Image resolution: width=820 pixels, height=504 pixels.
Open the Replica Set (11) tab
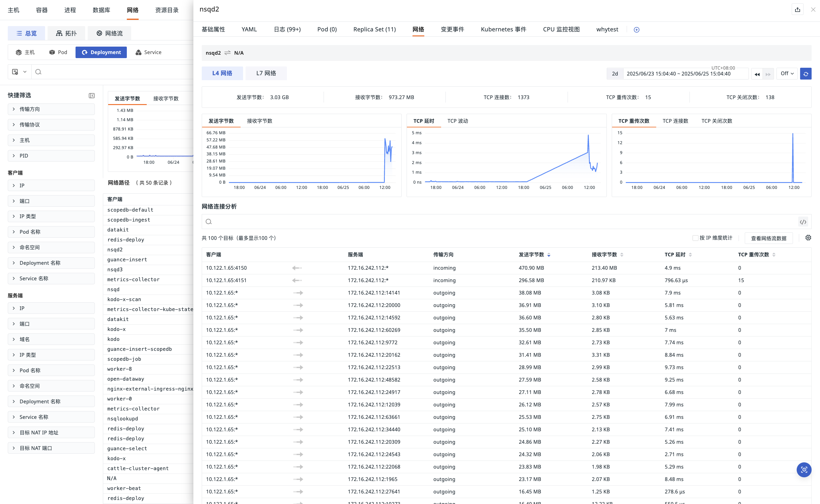click(x=375, y=29)
